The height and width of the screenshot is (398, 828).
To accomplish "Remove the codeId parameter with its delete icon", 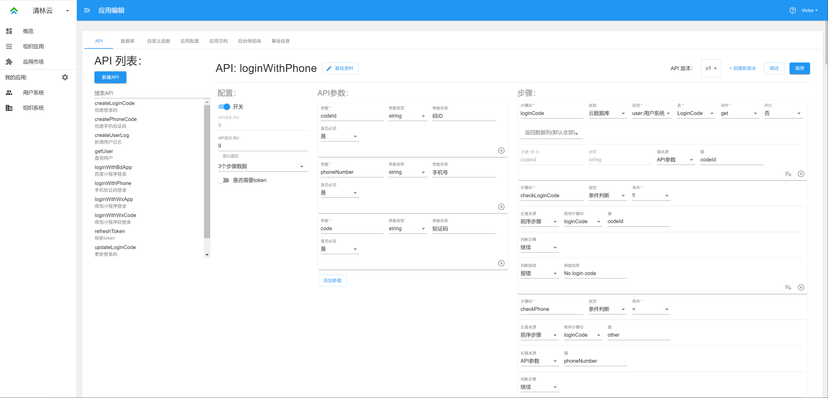I will pyautogui.click(x=501, y=150).
